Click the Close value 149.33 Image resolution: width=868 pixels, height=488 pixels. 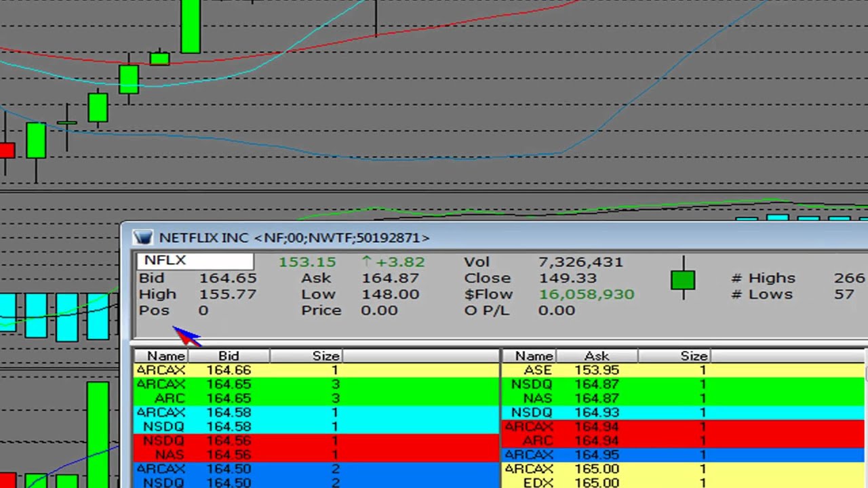pos(568,278)
